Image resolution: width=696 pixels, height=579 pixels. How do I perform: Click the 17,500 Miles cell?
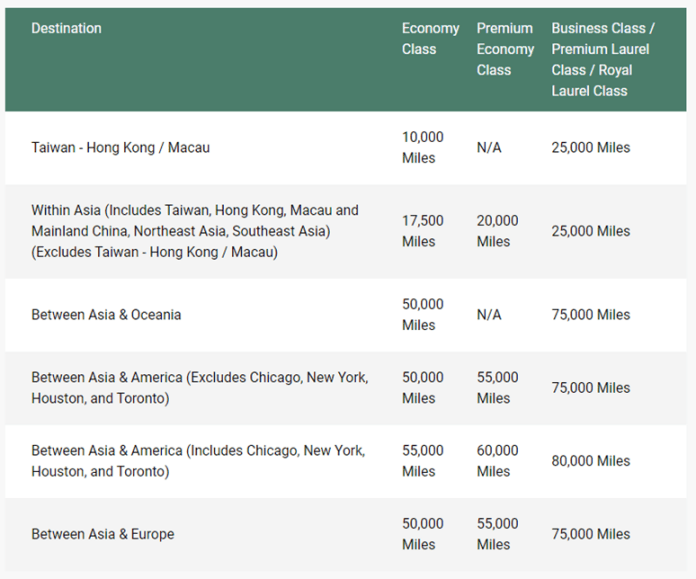423,231
